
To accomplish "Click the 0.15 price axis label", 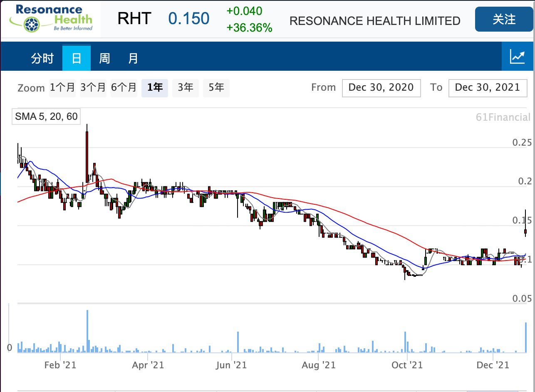I will 522,221.
